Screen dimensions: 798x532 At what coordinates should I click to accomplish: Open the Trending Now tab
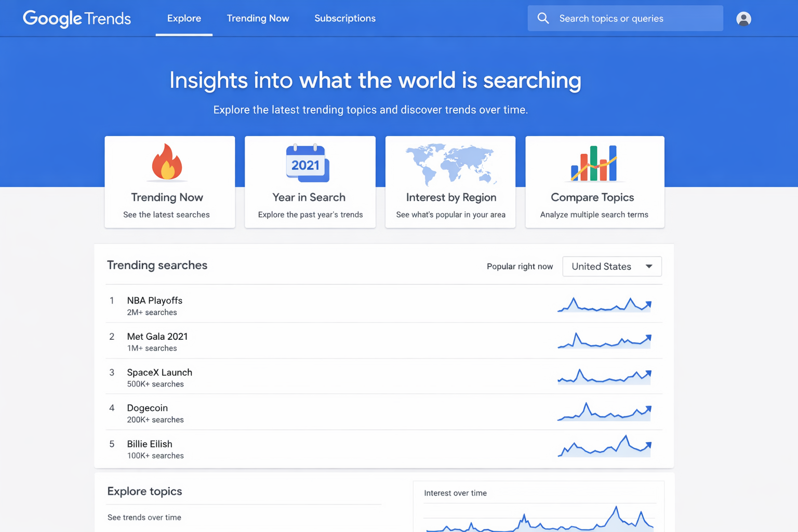tap(258, 18)
